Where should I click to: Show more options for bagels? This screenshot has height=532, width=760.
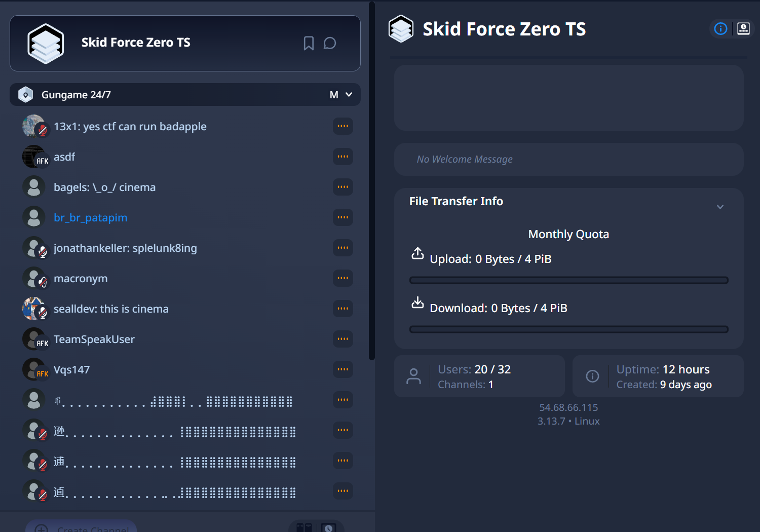click(343, 187)
